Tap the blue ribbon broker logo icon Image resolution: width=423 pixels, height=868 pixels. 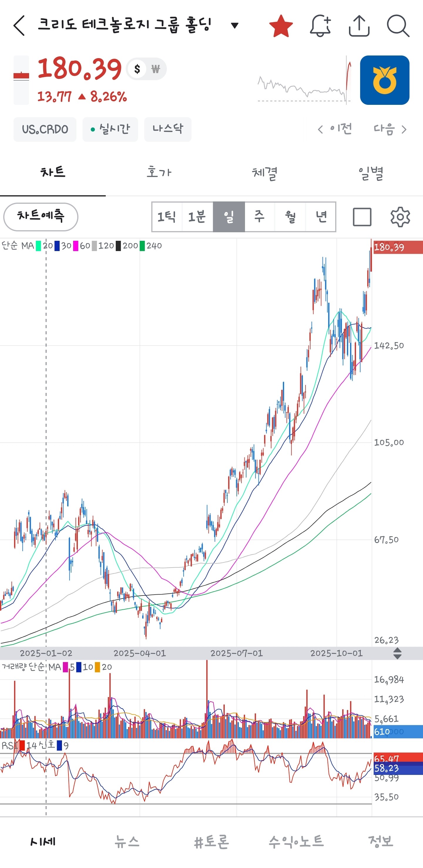click(385, 80)
